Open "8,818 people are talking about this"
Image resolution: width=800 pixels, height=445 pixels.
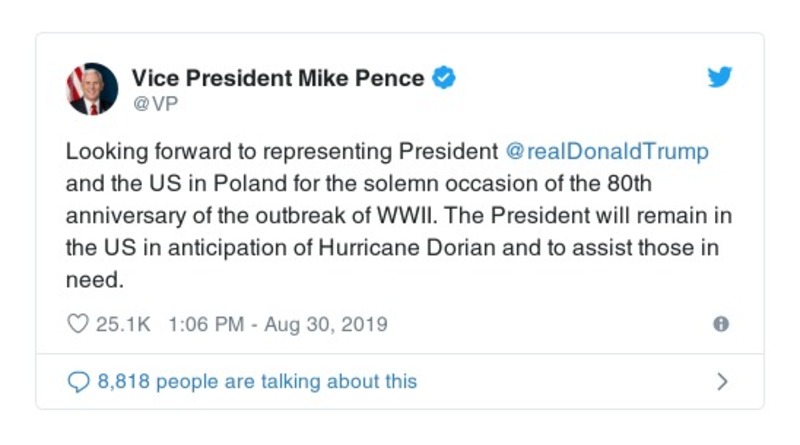257,382
